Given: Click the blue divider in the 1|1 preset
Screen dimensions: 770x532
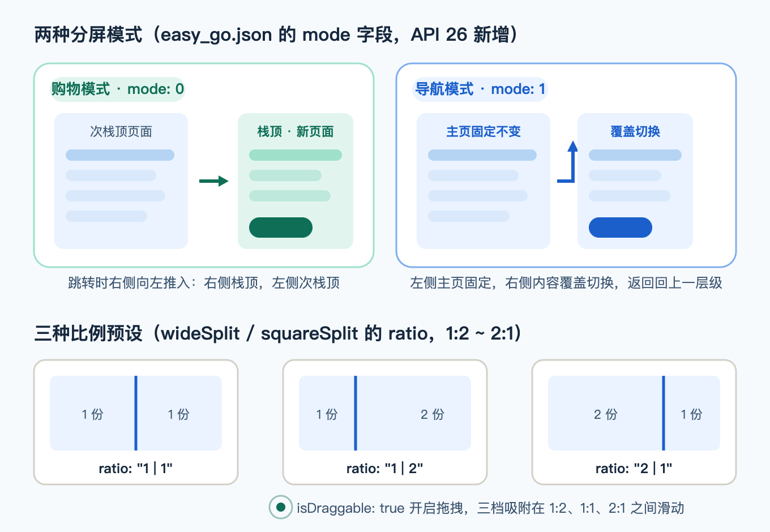Looking at the screenshot, I should pos(136,413).
